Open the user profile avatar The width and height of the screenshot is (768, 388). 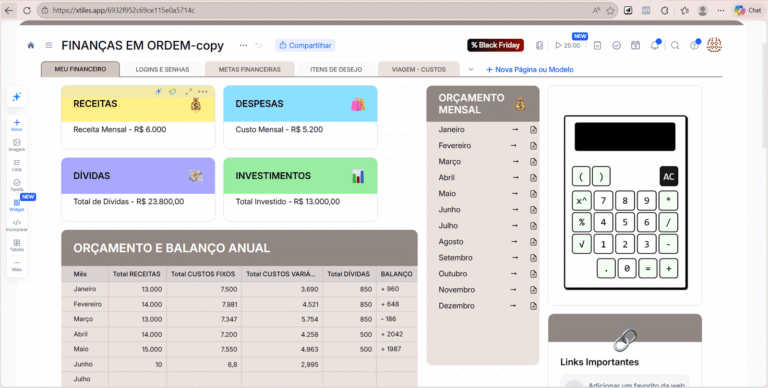pyautogui.click(x=714, y=45)
